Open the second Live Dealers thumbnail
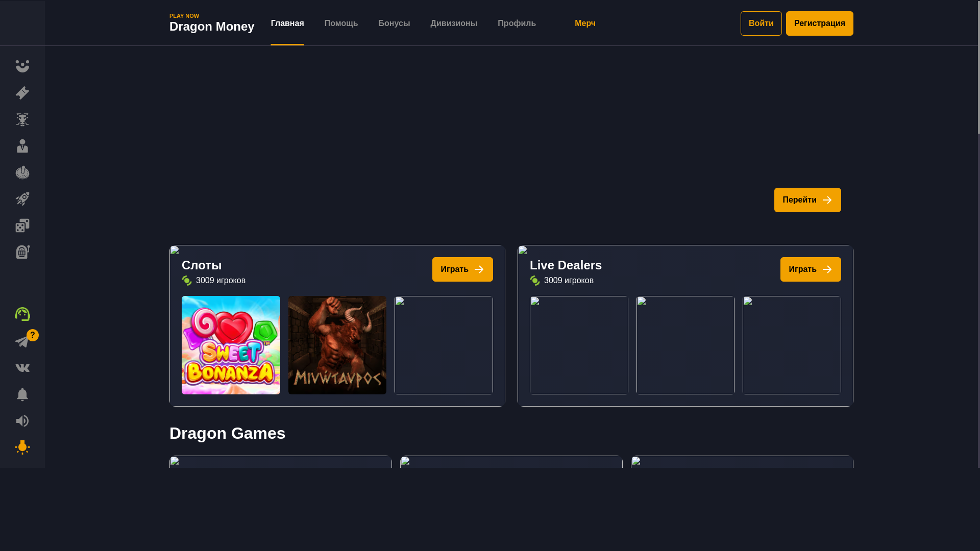 click(x=685, y=345)
